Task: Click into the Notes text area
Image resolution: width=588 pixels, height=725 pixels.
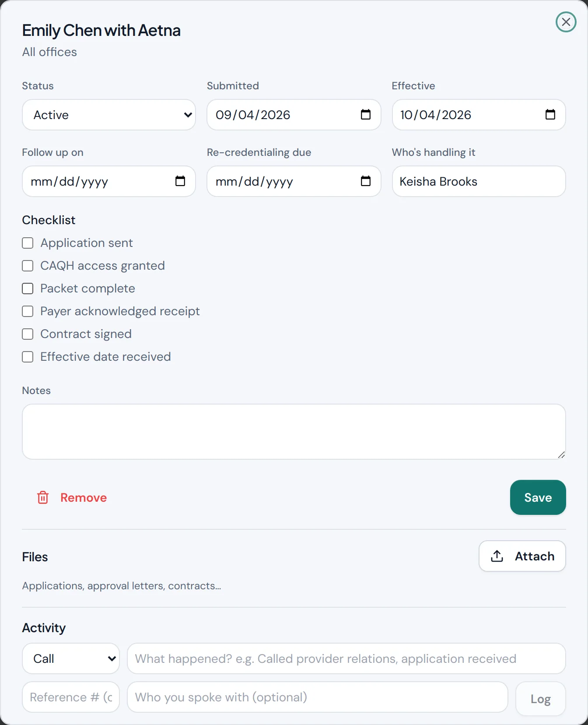Action: [x=294, y=432]
